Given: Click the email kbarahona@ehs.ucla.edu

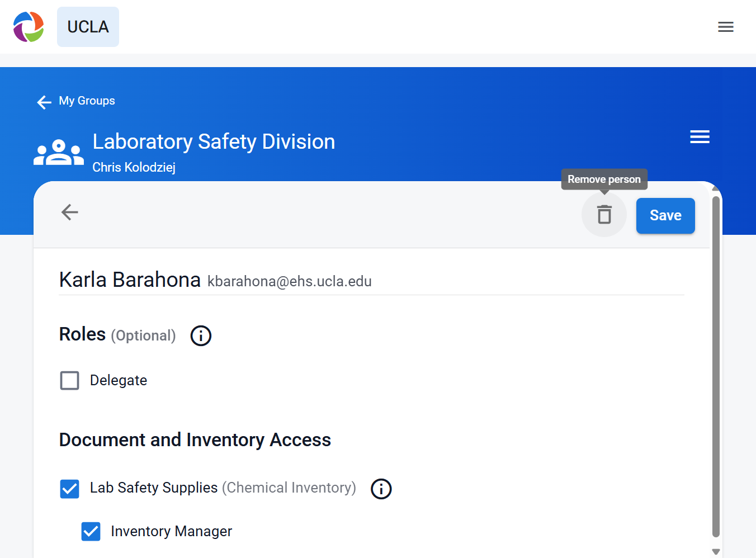Looking at the screenshot, I should 290,281.
